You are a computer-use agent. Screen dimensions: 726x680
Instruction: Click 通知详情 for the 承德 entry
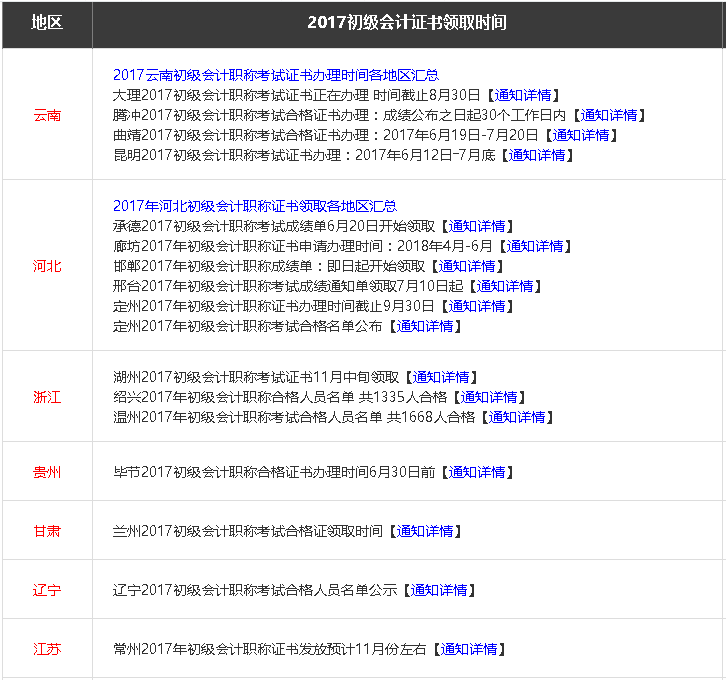coord(476,226)
